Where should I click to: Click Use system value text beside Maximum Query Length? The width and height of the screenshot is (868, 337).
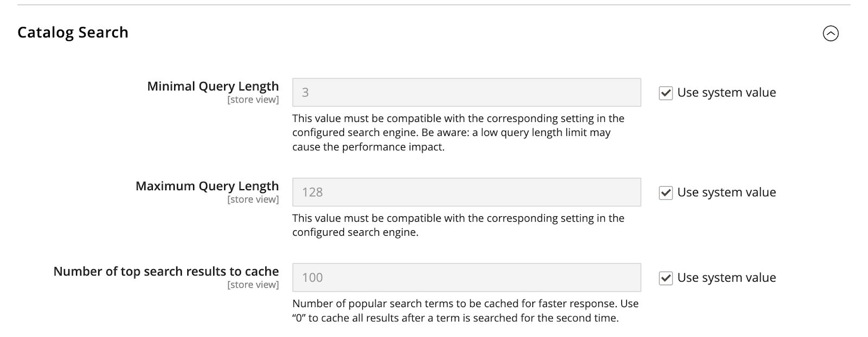point(726,192)
